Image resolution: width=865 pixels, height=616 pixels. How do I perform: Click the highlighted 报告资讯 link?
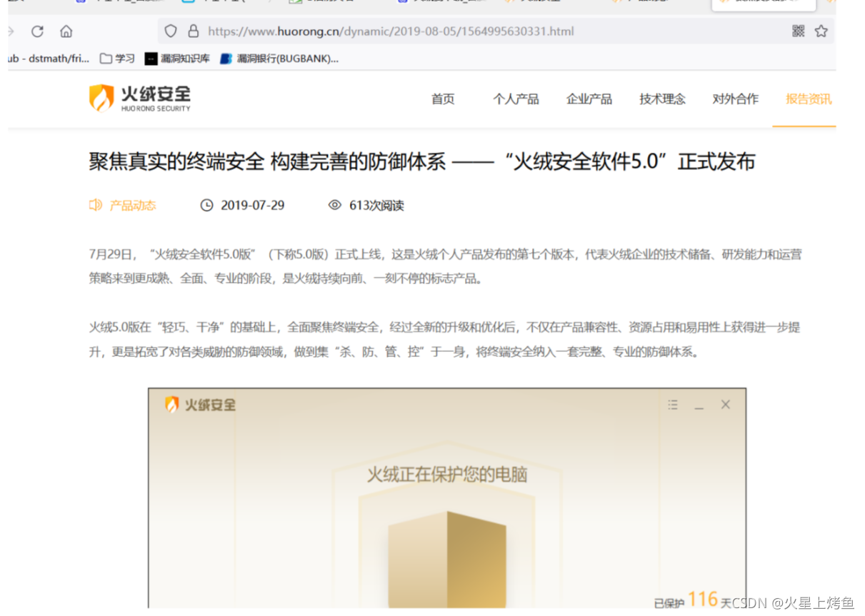click(x=807, y=99)
